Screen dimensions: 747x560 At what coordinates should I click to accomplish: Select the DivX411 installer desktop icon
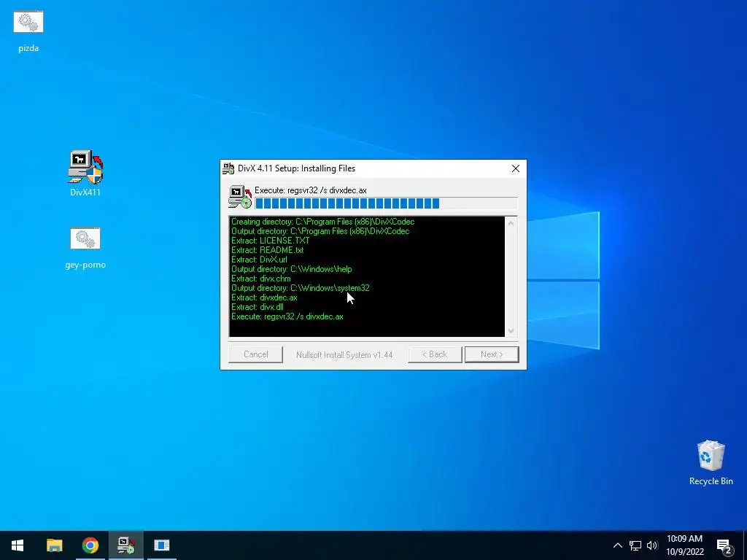[85, 174]
